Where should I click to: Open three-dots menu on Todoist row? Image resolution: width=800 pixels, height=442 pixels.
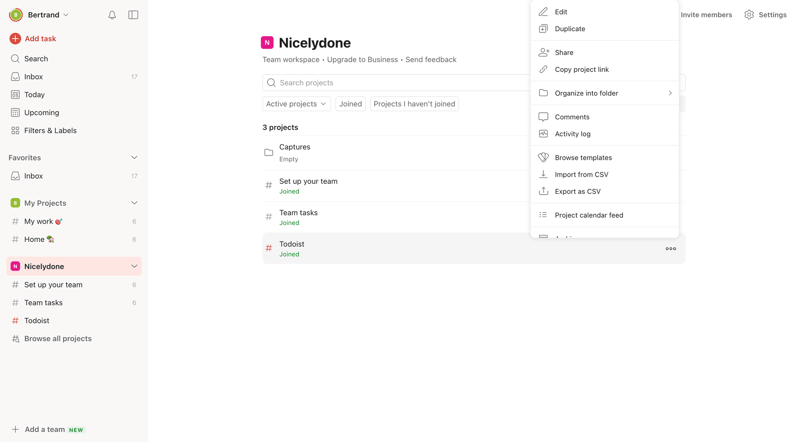671,249
